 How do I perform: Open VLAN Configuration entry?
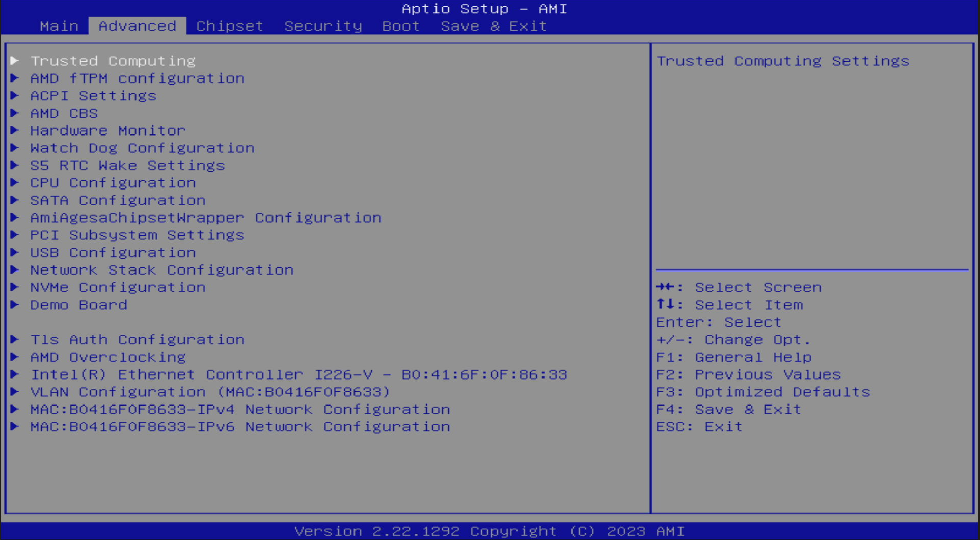[210, 392]
